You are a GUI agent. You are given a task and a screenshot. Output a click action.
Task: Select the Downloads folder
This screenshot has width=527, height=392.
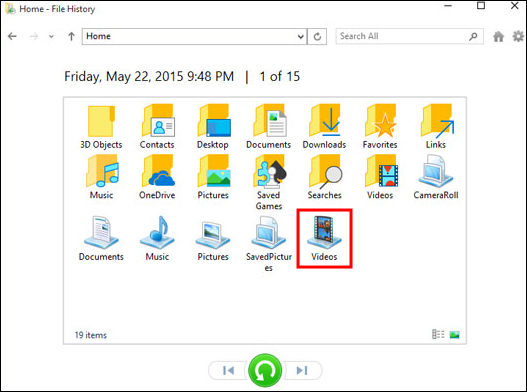pos(324,127)
